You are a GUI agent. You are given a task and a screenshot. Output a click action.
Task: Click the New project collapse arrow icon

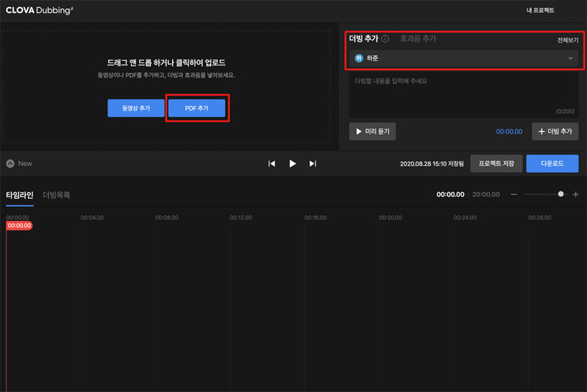click(10, 163)
